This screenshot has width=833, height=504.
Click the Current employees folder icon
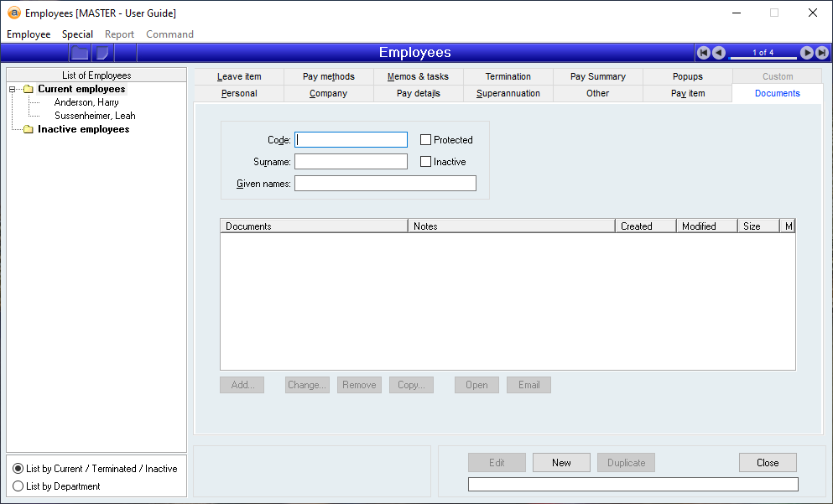tap(28, 90)
